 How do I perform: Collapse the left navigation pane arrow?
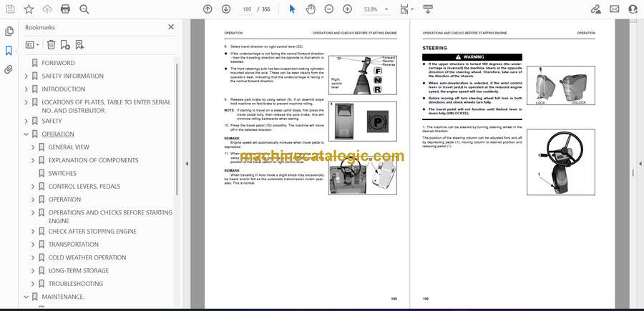[187, 164]
